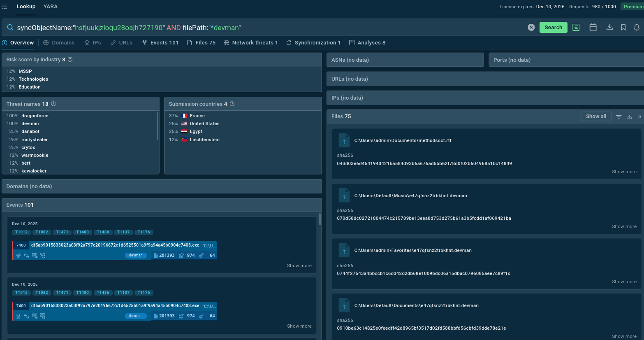Toggle the green query view mode icon

576,28
